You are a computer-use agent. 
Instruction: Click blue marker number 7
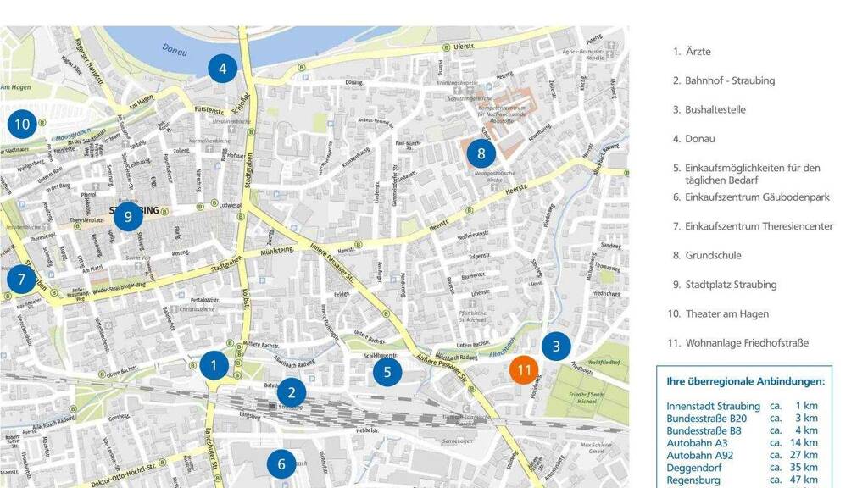pos(21,279)
